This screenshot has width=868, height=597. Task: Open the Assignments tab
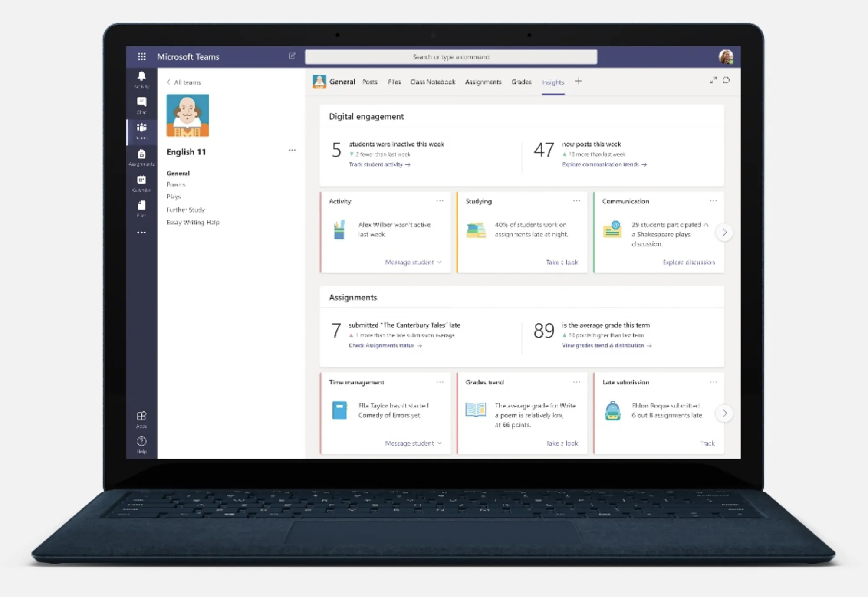point(483,82)
